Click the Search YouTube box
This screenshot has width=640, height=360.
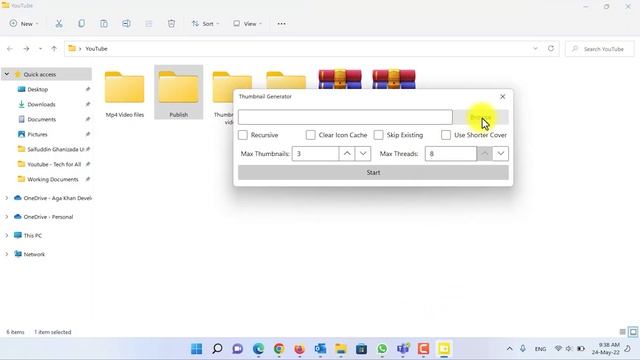coord(600,49)
